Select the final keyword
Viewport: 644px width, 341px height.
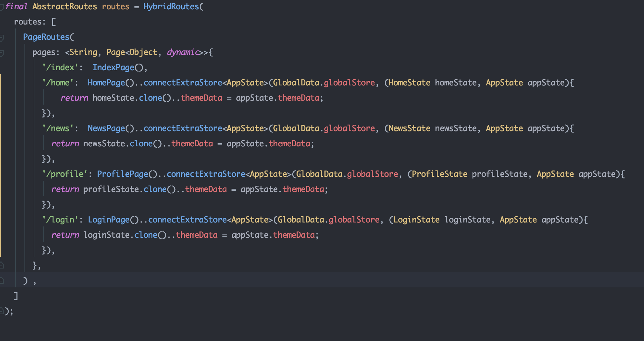[17, 6]
